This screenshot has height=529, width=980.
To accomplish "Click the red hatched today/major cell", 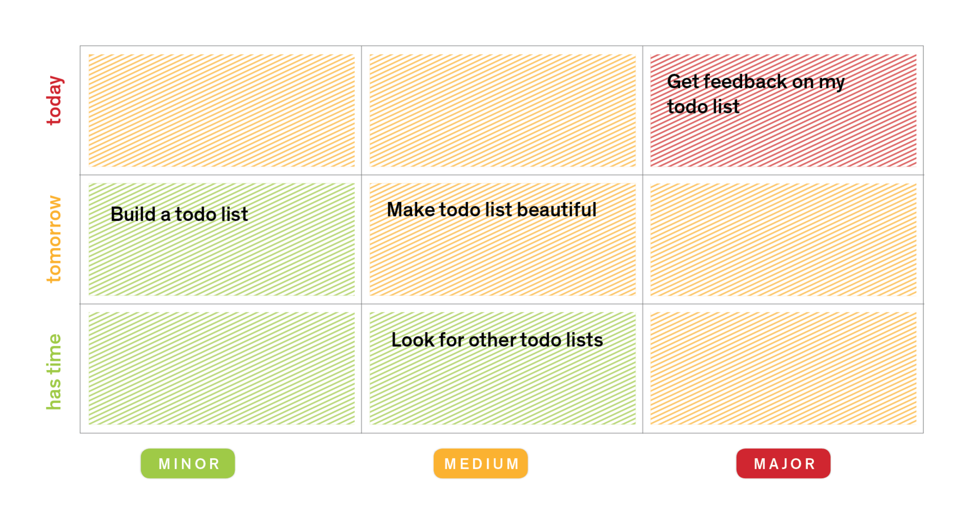I will tap(783, 110).
